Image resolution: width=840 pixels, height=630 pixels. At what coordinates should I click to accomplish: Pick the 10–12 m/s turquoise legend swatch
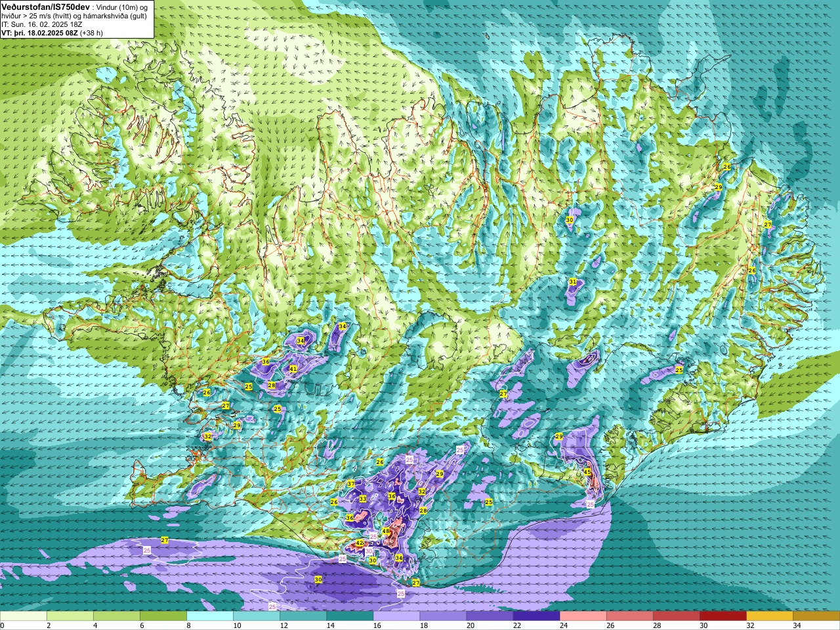tap(257, 616)
